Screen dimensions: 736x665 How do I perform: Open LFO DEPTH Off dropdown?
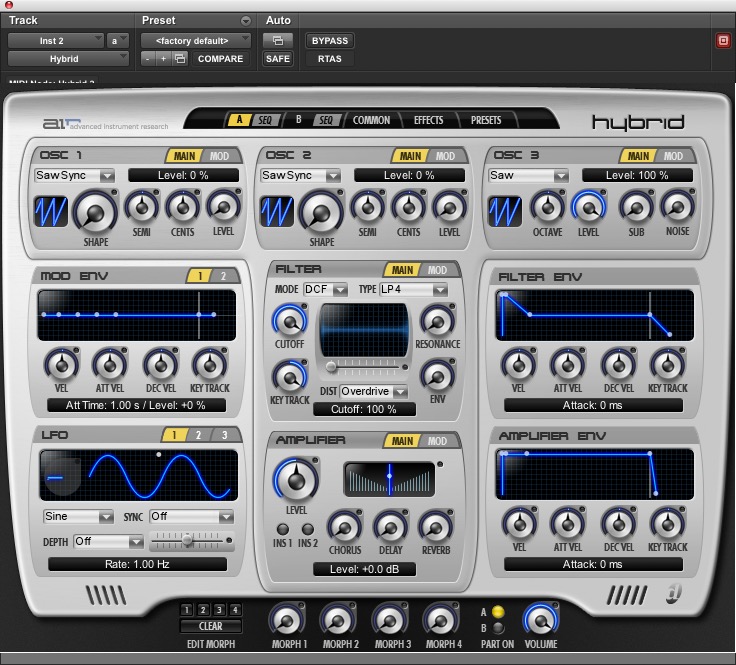[108, 542]
